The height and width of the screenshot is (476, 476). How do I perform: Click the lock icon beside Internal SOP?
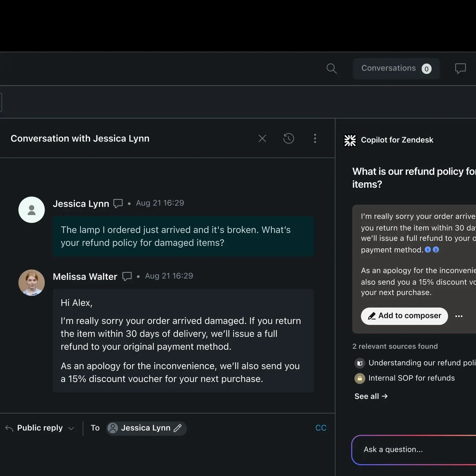tap(360, 378)
